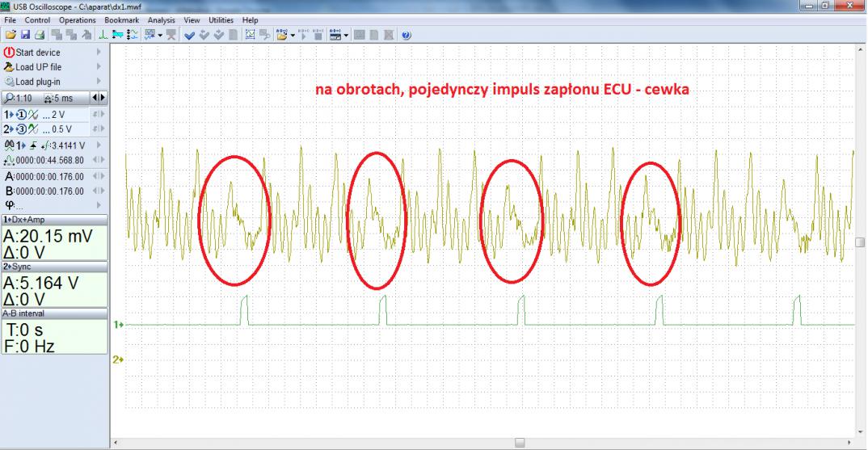Open the View menu
This screenshot has width=868, height=450.
[x=192, y=20]
